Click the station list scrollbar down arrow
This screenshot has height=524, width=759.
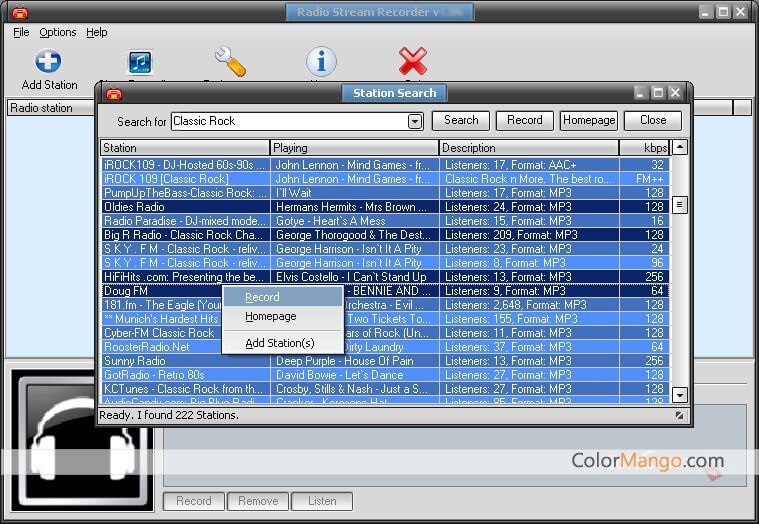tap(680, 395)
